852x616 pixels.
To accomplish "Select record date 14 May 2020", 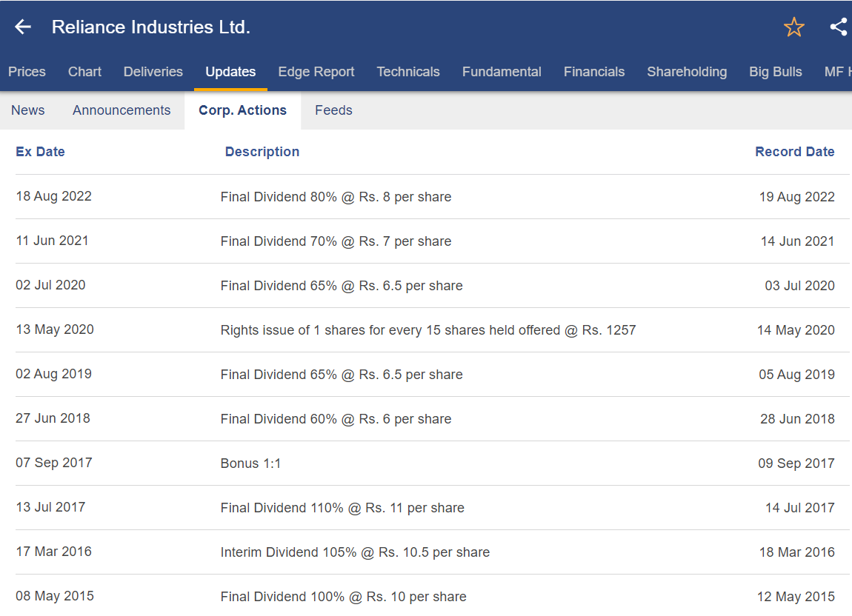I will pos(796,330).
